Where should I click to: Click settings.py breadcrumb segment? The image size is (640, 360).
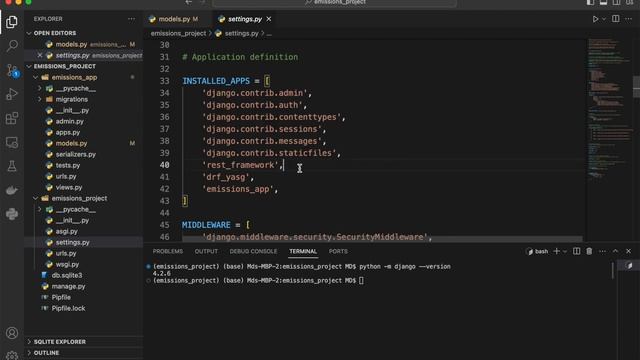(241, 33)
